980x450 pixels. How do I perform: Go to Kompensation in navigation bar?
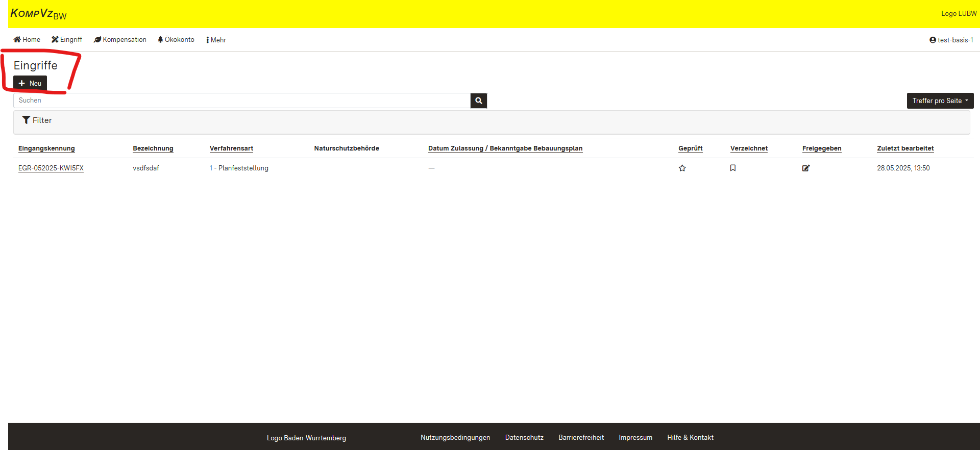point(120,40)
